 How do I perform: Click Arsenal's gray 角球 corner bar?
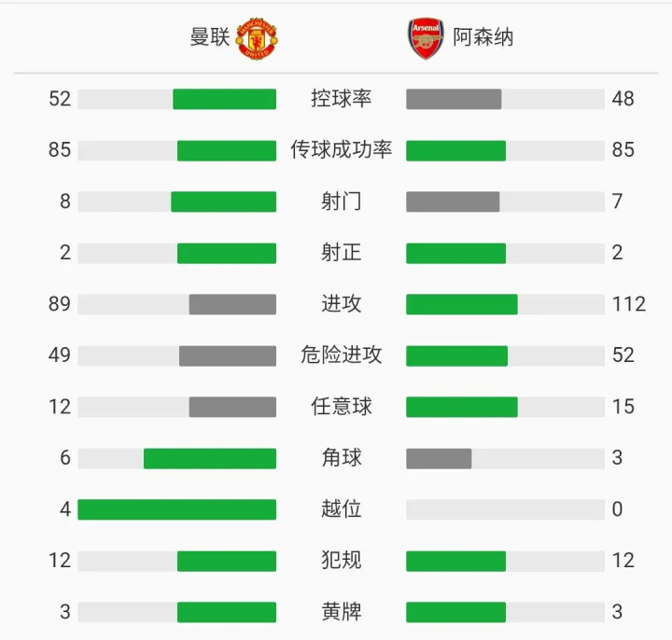coord(439,458)
